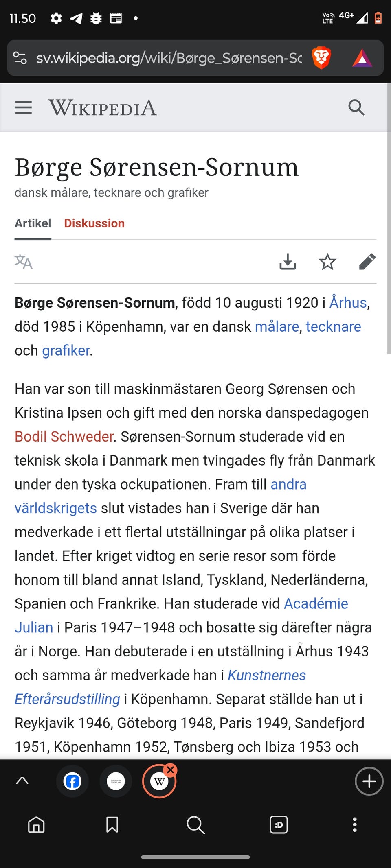Expand the tab strip with up chevron
Image resolution: width=391 pixels, height=868 pixels.
tap(22, 781)
